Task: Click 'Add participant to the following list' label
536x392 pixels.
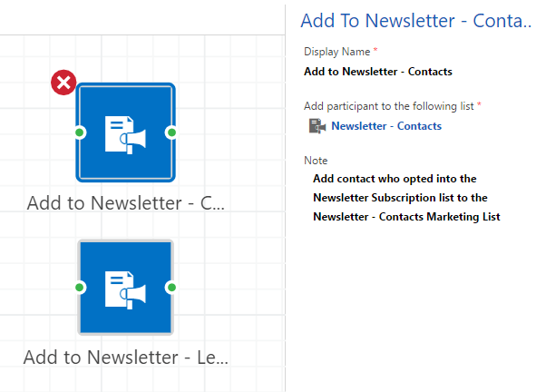Action: tap(389, 106)
